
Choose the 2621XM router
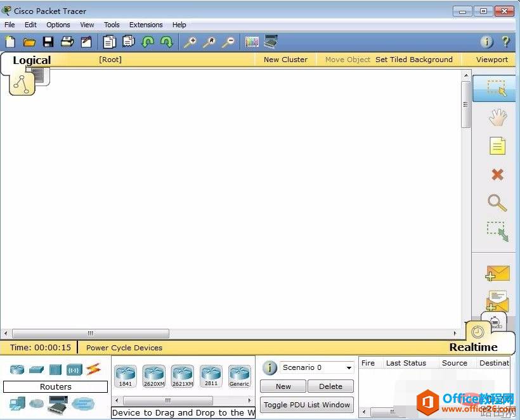(183, 376)
